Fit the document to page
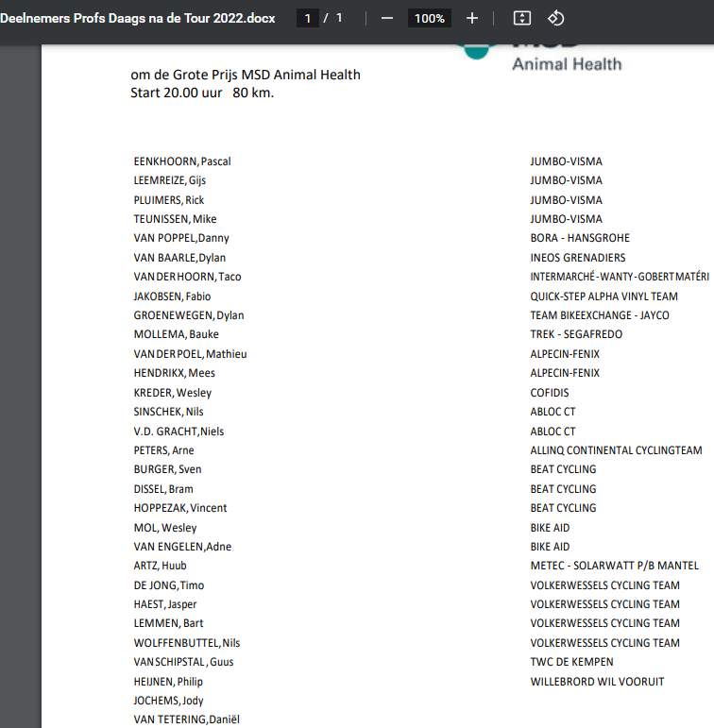Image resolution: width=714 pixels, height=728 pixels. [521, 19]
